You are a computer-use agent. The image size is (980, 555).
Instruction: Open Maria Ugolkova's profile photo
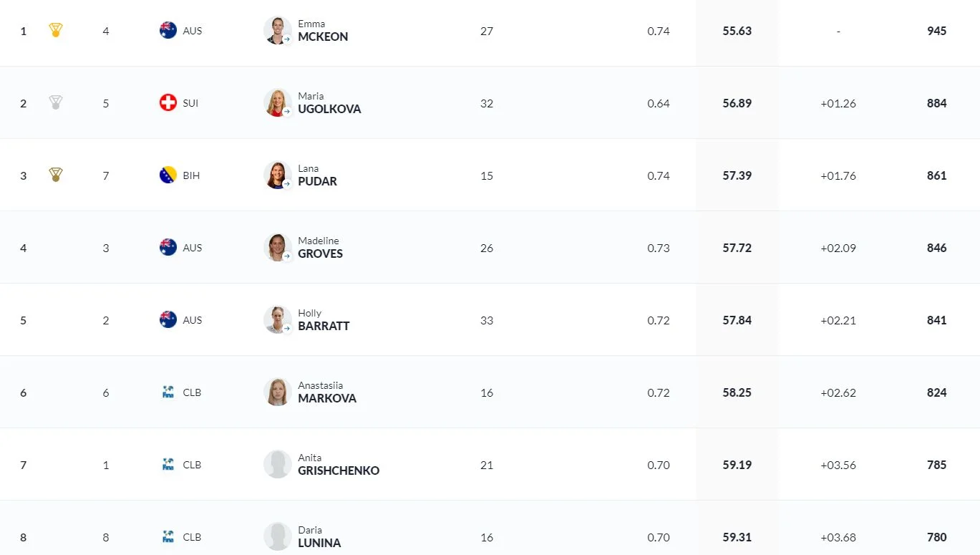[x=277, y=103]
